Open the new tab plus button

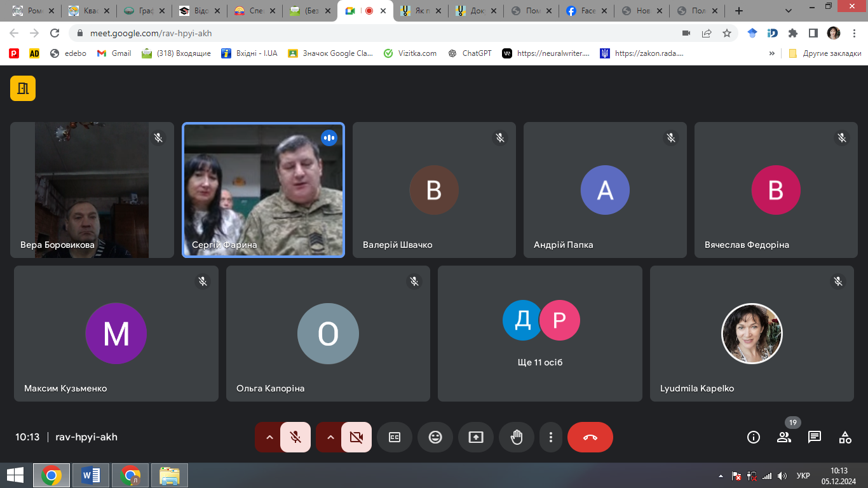739,11
